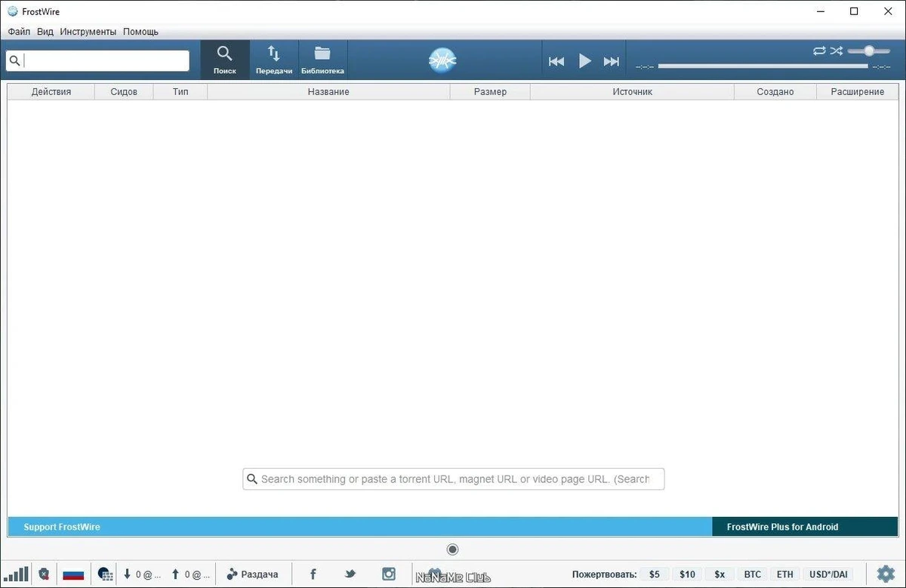Open FrostWire Twitter page icon
This screenshot has height=588, width=906.
350,574
